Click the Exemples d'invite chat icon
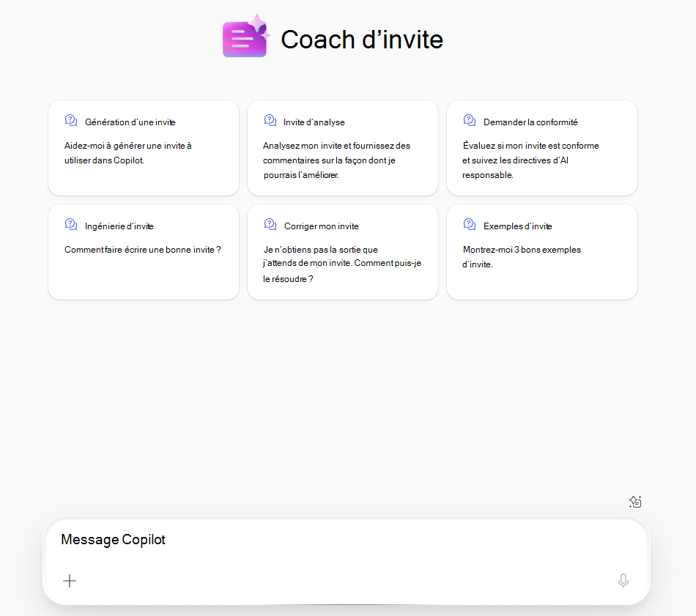Image resolution: width=696 pixels, height=616 pixels. click(x=470, y=224)
